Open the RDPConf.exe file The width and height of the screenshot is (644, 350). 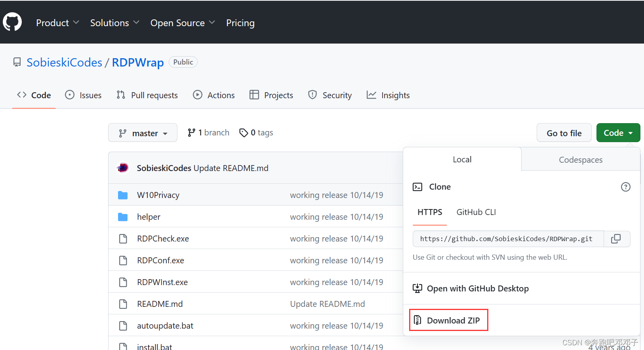[160, 261]
